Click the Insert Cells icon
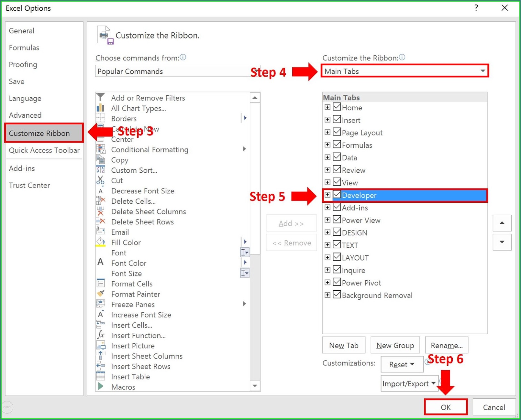Screen dimensions: 521x420 click(x=101, y=324)
